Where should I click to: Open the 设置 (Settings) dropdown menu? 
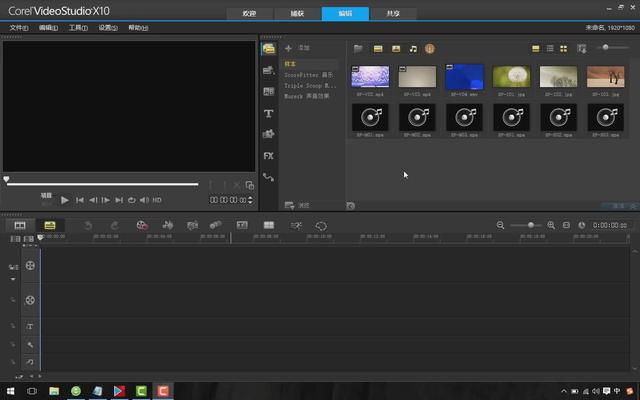coord(107,28)
